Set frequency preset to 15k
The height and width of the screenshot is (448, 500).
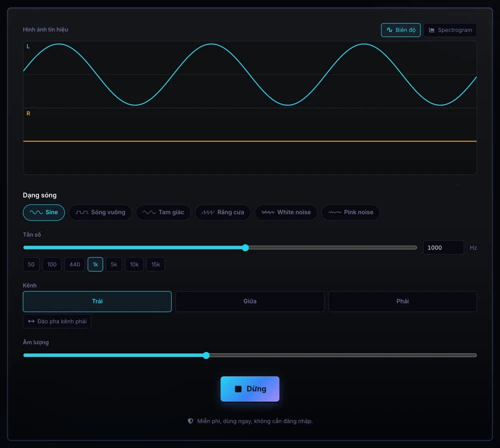[x=156, y=264]
